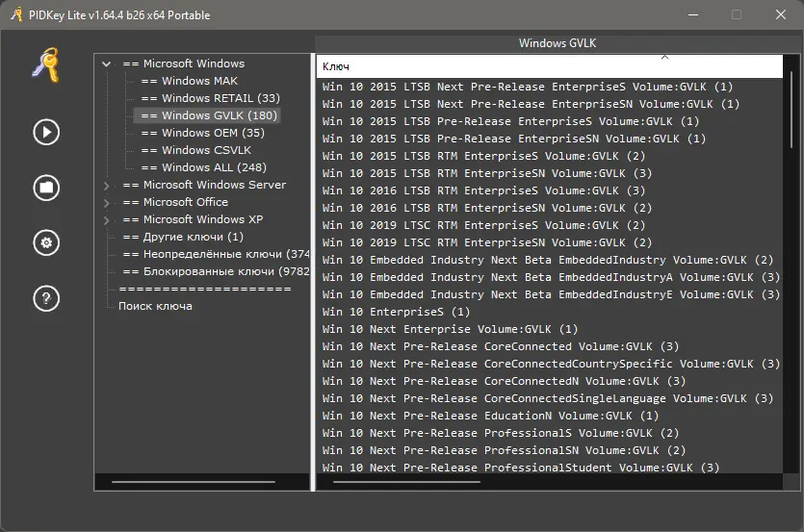Screen dimensions: 804x532
Task: Open the folder icon in sidebar
Action: (x=46, y=188)
